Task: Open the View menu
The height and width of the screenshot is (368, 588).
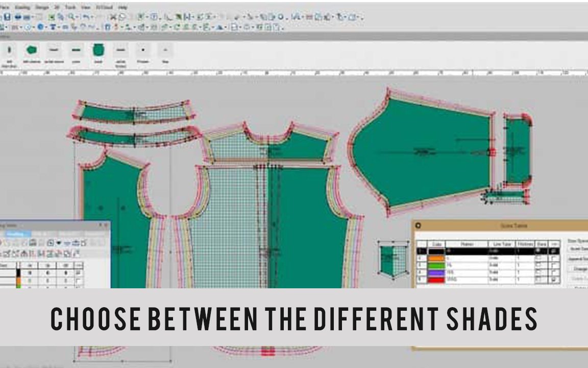Action: (x=86, y=7)
